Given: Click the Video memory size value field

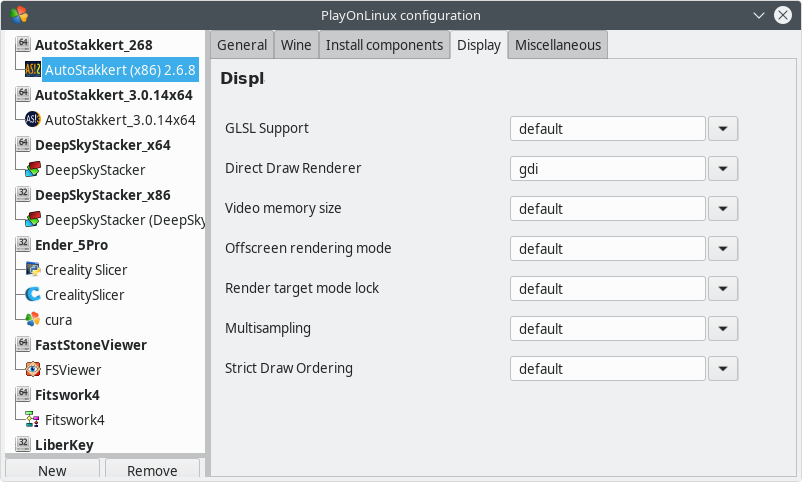Looking at the screenshot, I should (608, 208).
